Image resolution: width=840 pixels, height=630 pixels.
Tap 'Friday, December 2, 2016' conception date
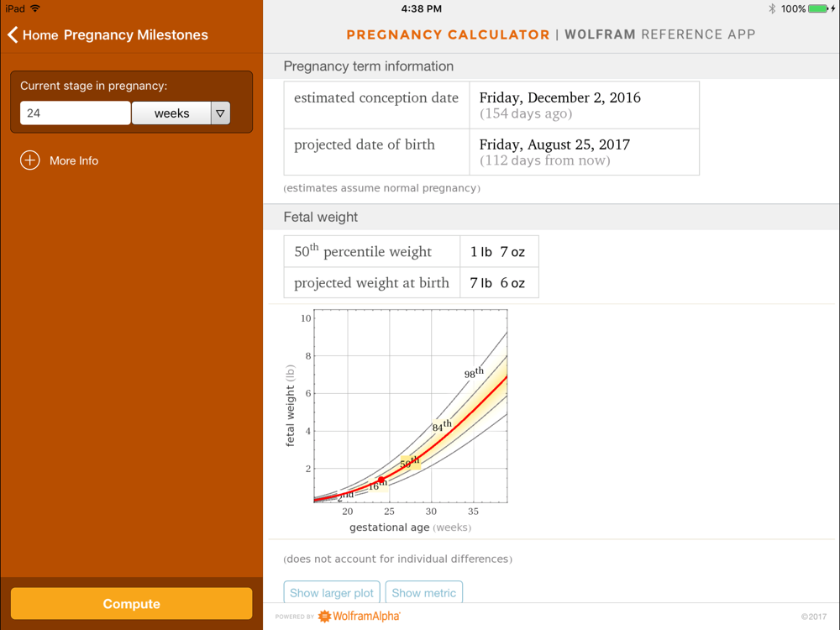[x=559, y=97]
